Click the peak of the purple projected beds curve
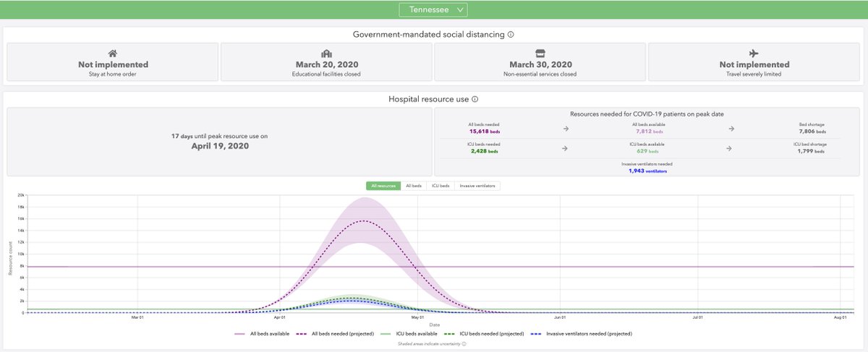This screenshot has width=868, height=352. [363, 221]
